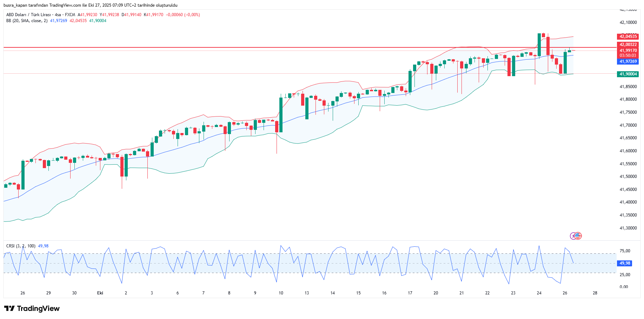Screen dimensions: 644x319
Task: Click the CRSI (3, 2, 100) indicator label
Action: click(x=21, y=246)
